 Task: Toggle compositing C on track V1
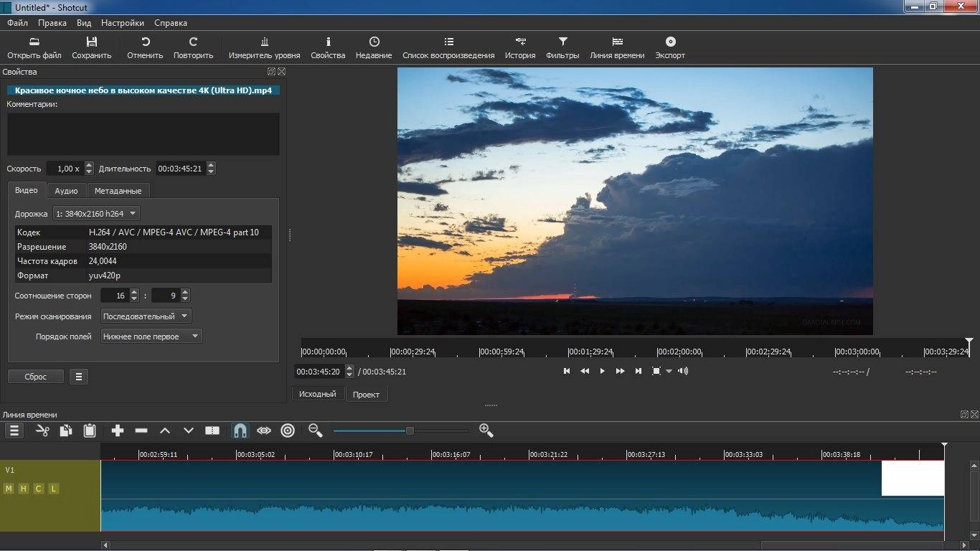tap(39, 489)
